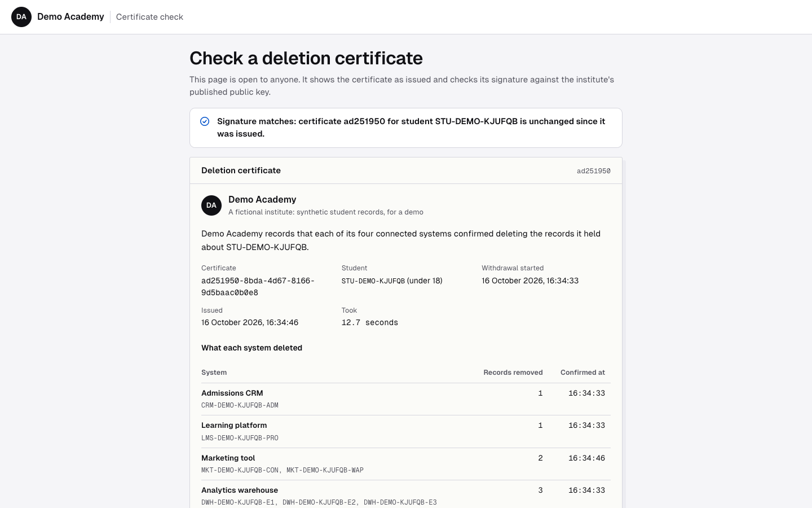The width and height of the screenshot is (812, 508).
Task: Click record ID LMS-DEMO-KJUFQB-PRO
Action: click(240, 438)
